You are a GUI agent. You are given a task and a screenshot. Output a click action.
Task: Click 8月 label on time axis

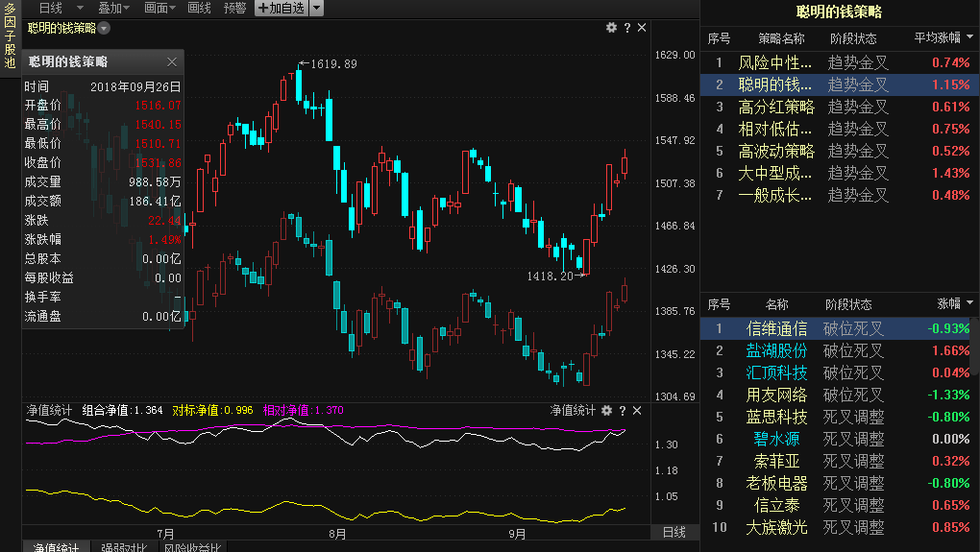(x=337, y=534)
